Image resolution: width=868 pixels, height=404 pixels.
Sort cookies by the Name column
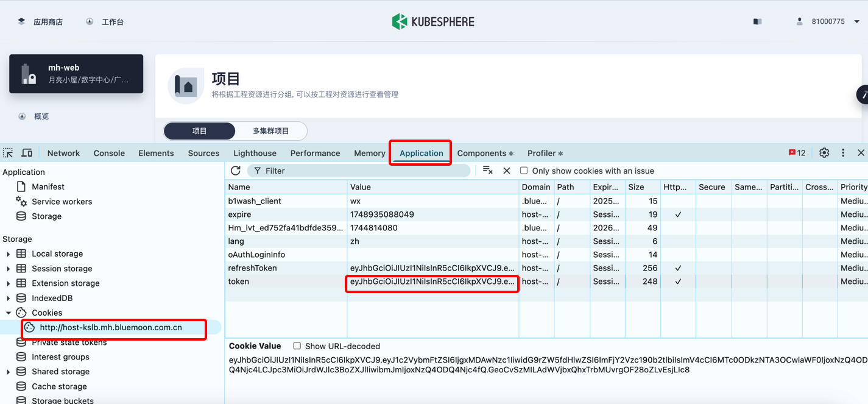click(x=286, y=187)
